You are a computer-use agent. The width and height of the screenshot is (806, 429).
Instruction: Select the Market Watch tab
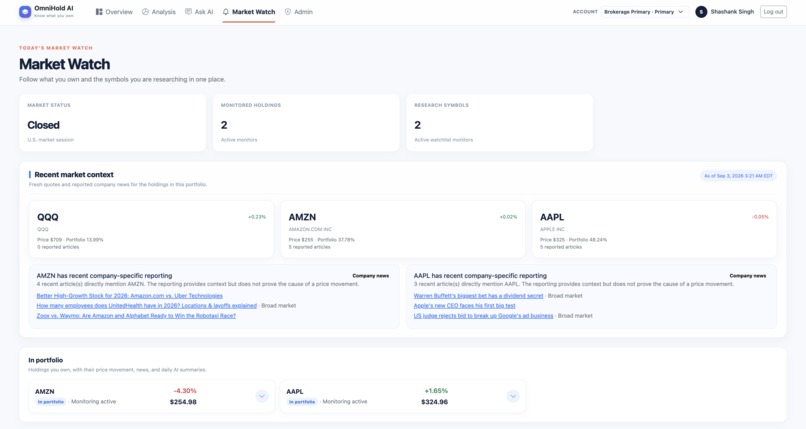[x=249, y=12]
